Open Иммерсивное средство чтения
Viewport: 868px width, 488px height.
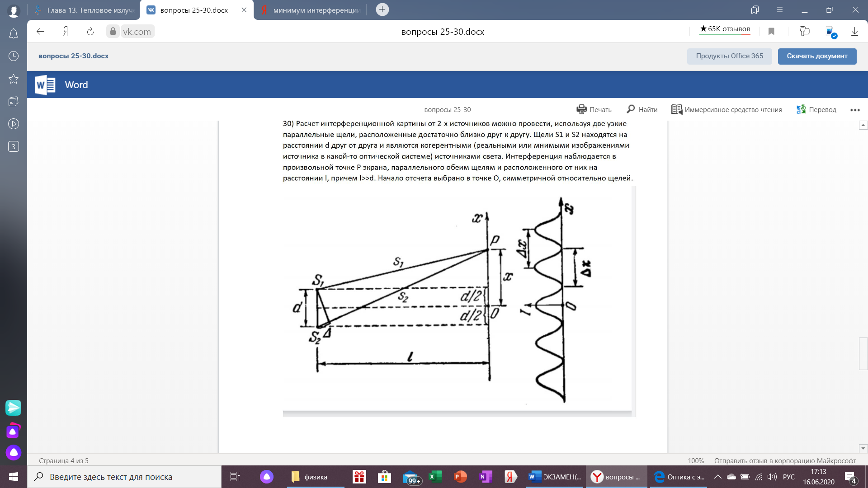[726, 109]
